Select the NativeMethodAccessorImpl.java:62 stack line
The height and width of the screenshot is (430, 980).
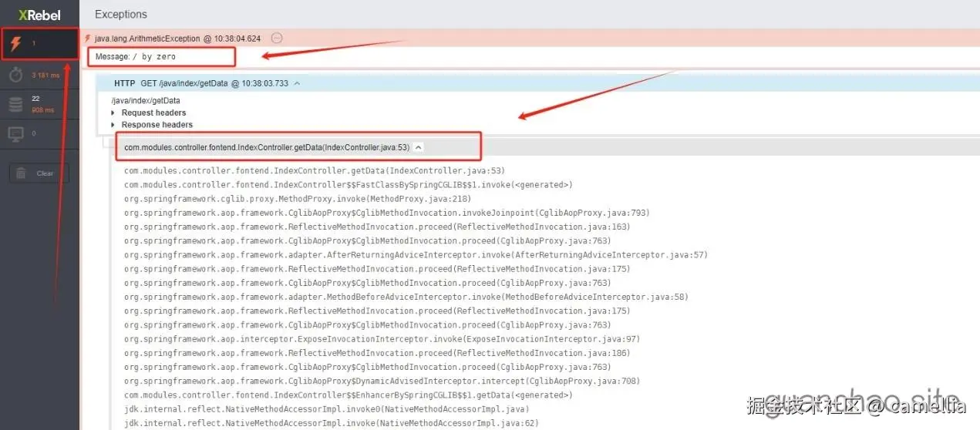click(x=331, y=423)
